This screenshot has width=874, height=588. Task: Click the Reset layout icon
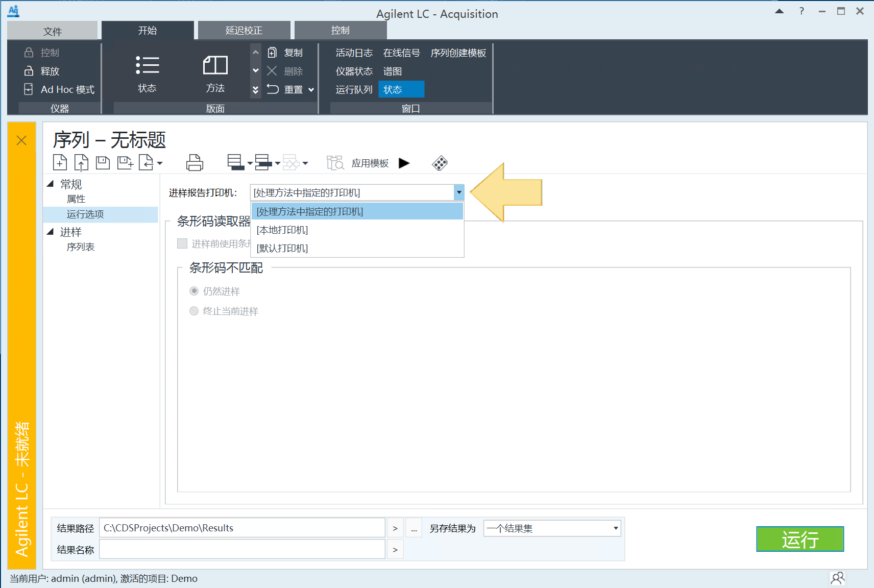click(x=273, y=89)
